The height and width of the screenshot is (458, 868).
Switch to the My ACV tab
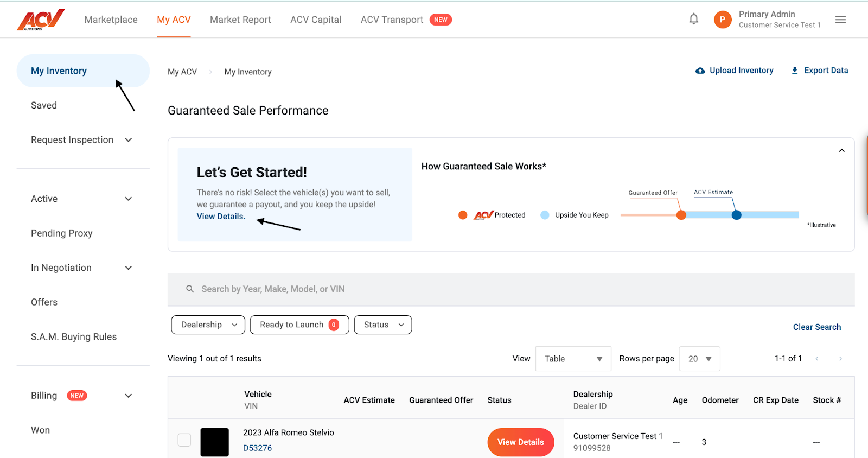tap(174, 20)
